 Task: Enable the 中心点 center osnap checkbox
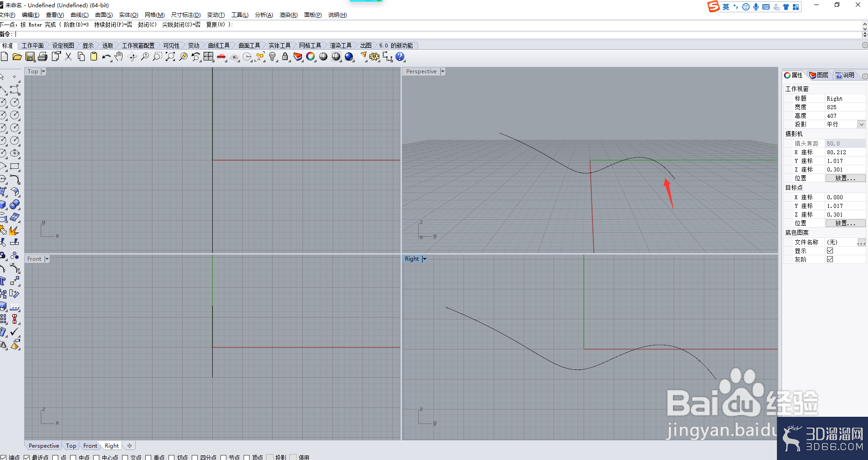click(x=97, y=457)
